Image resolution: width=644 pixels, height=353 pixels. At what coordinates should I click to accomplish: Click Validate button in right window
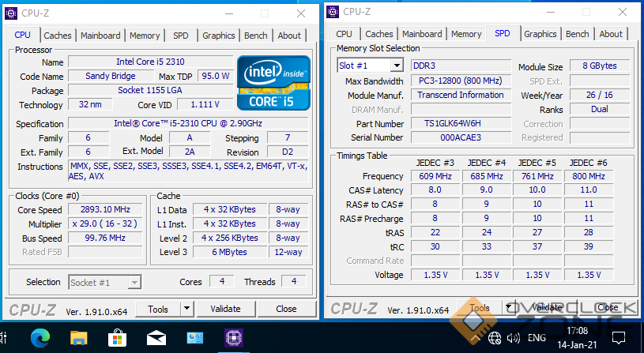click(547, 307)
